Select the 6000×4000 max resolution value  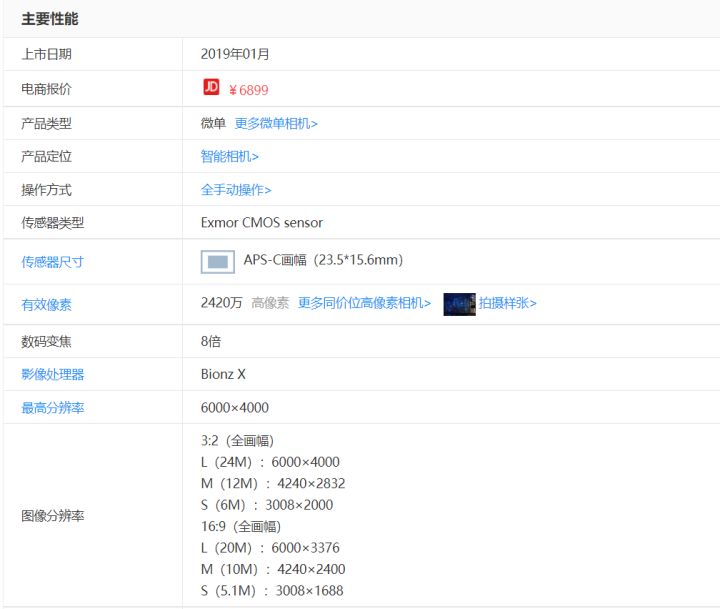(x=235, y=407)
